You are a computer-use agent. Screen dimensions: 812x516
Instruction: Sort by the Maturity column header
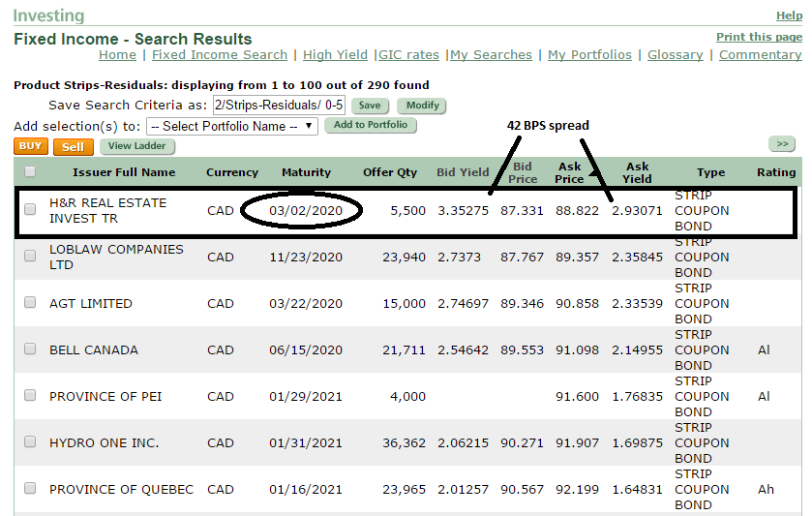306,172
